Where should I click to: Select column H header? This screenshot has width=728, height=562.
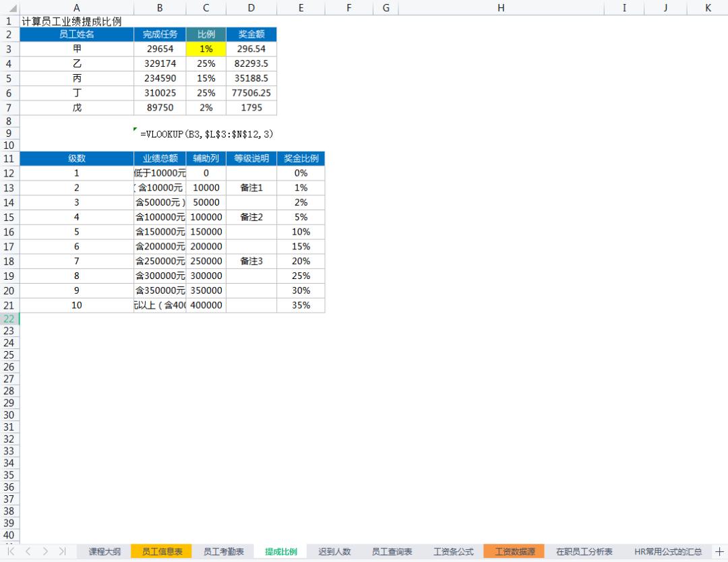500,7
